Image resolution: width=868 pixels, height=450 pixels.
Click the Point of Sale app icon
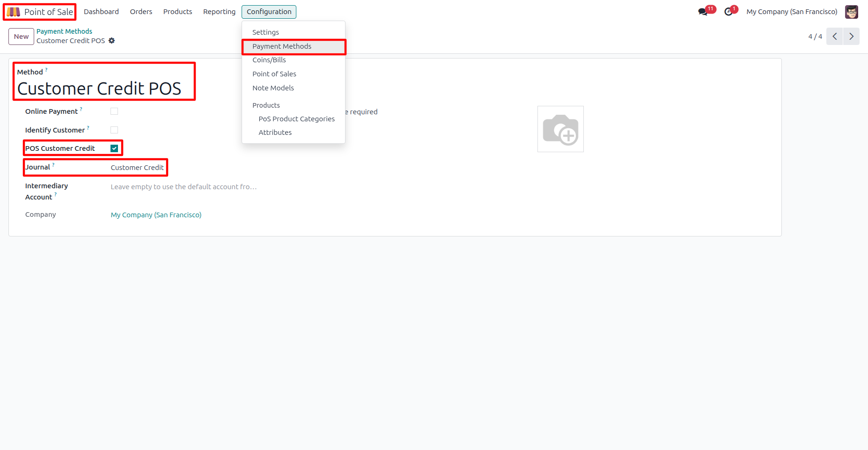click(x=13, y=12)
